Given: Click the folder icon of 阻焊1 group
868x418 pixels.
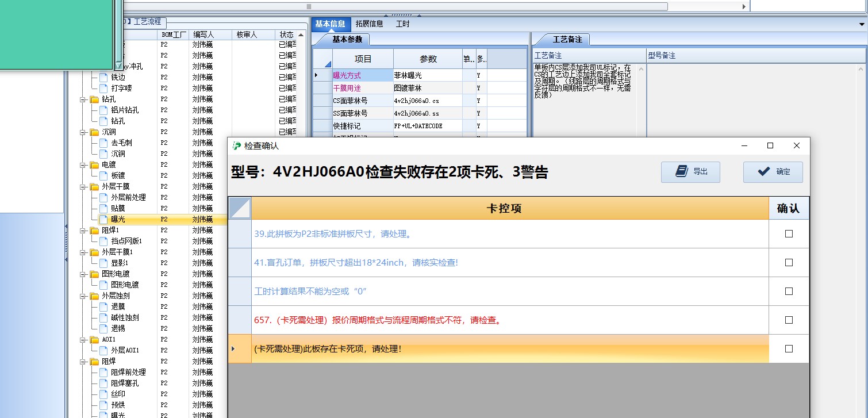Looking at the screenshot, I should click(94, 230).
